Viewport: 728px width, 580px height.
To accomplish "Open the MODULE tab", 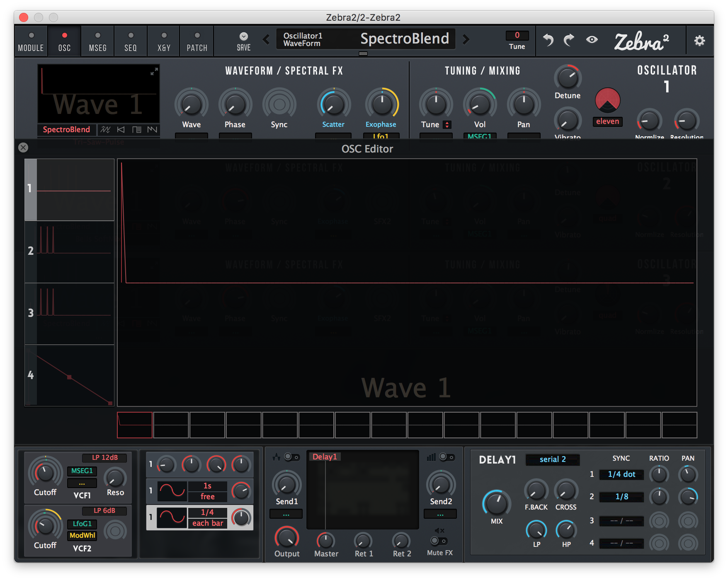I will tap(31, 41).
